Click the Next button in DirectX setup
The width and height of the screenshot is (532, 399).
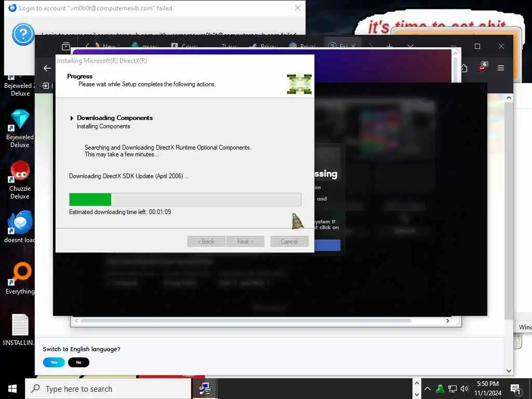pyautogui.click(x=245, y=241)
